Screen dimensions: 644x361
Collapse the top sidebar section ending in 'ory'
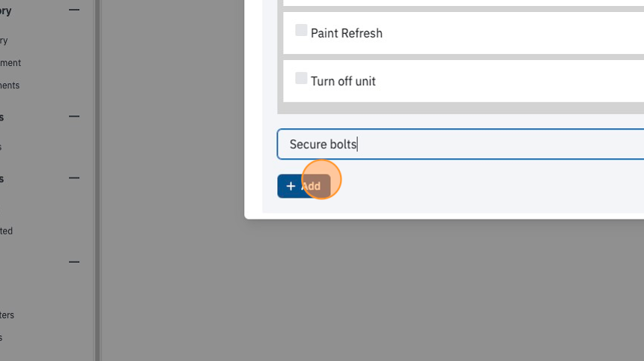pos(74,10)
